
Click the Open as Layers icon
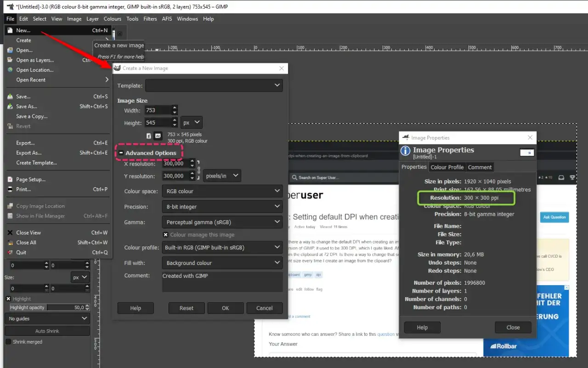[x=10, y=60]
